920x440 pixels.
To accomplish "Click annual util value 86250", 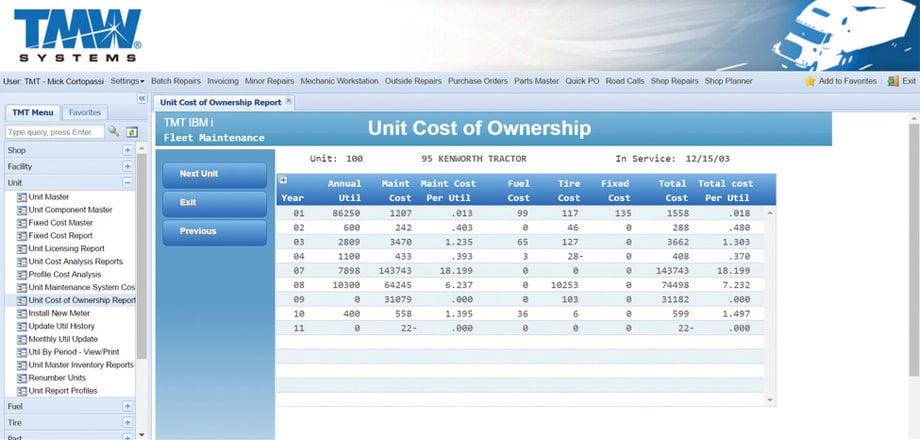I will 344,213.
